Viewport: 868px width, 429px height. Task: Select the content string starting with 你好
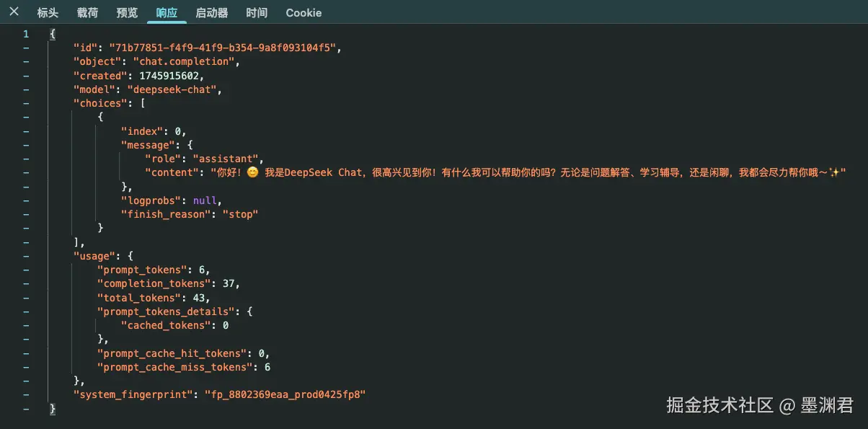click(x=528, y=172)
